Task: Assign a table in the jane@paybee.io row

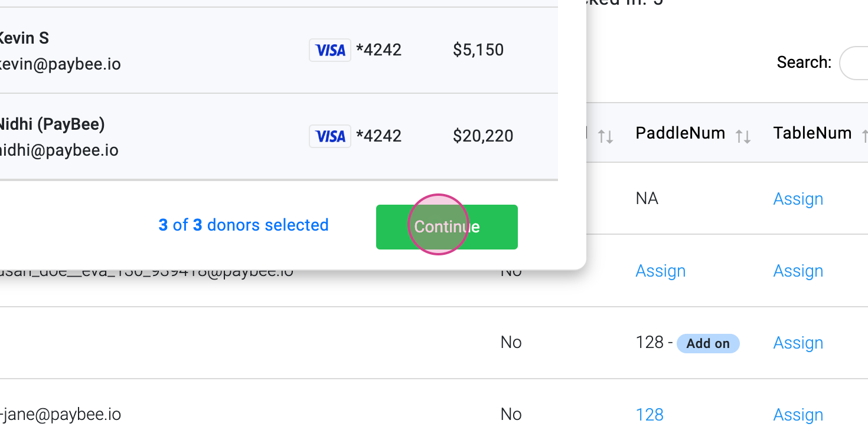Action: click(x=798, y=415)
